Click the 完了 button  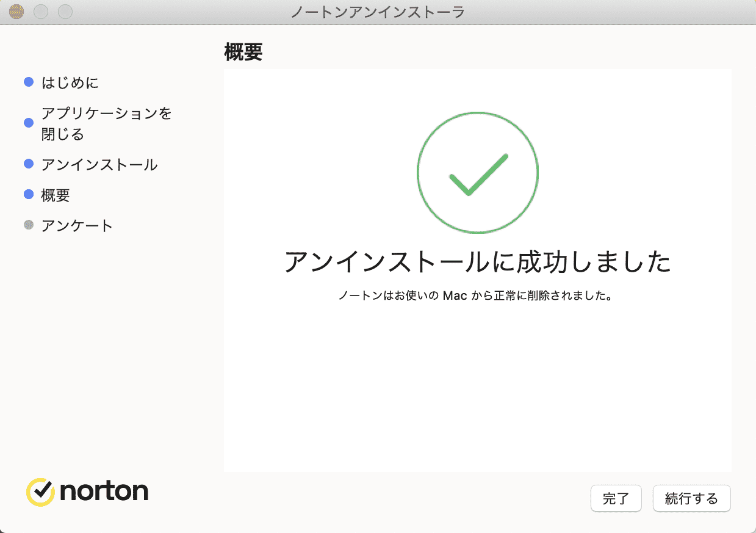click(x=616, y=498)
